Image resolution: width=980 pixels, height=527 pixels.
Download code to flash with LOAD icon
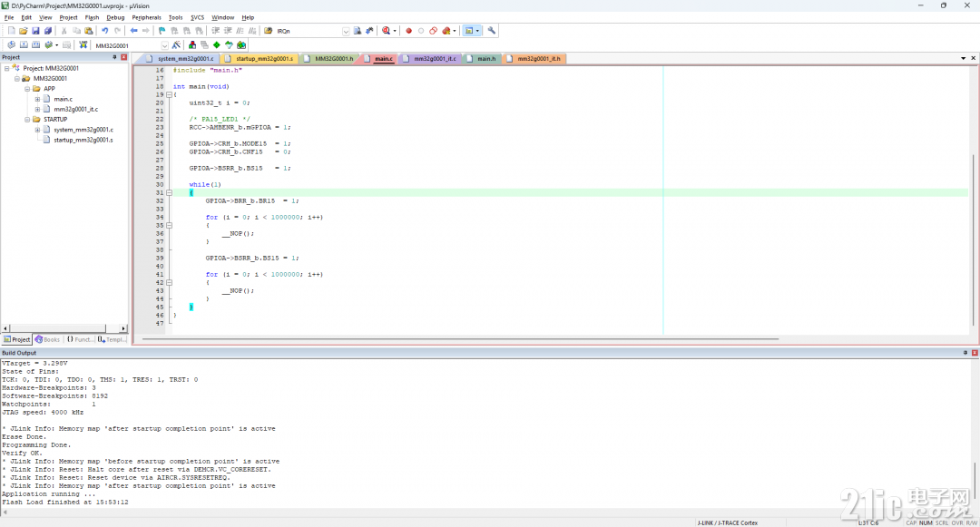click(83, 45)
